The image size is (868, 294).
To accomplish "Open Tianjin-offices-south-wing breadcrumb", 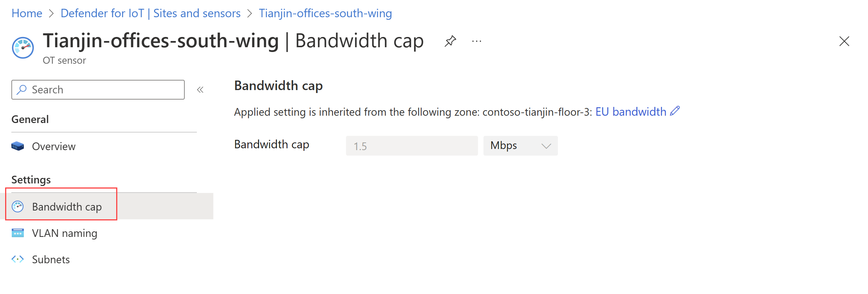I will coord(325,13).
